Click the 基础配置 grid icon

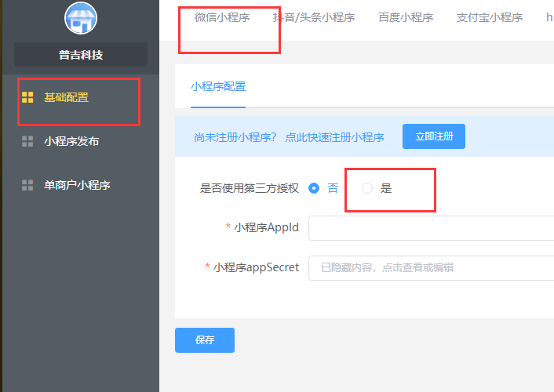tap(27, 97)
